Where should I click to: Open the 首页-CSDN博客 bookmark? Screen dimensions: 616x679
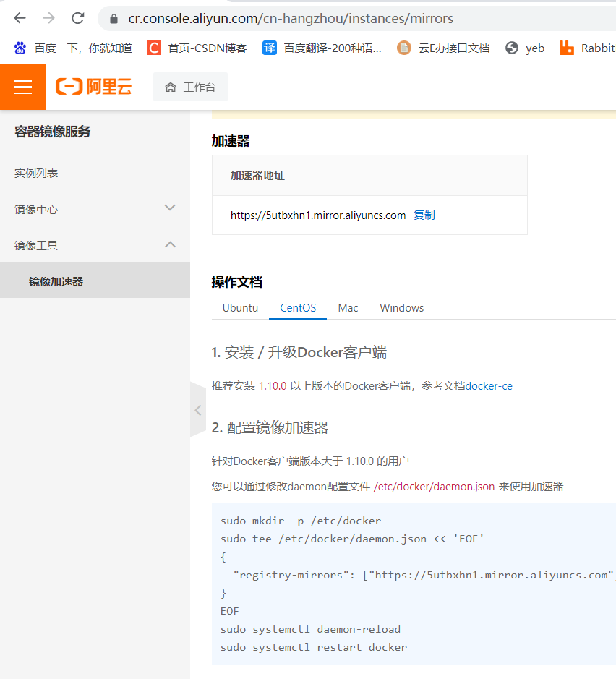(197, 48)
